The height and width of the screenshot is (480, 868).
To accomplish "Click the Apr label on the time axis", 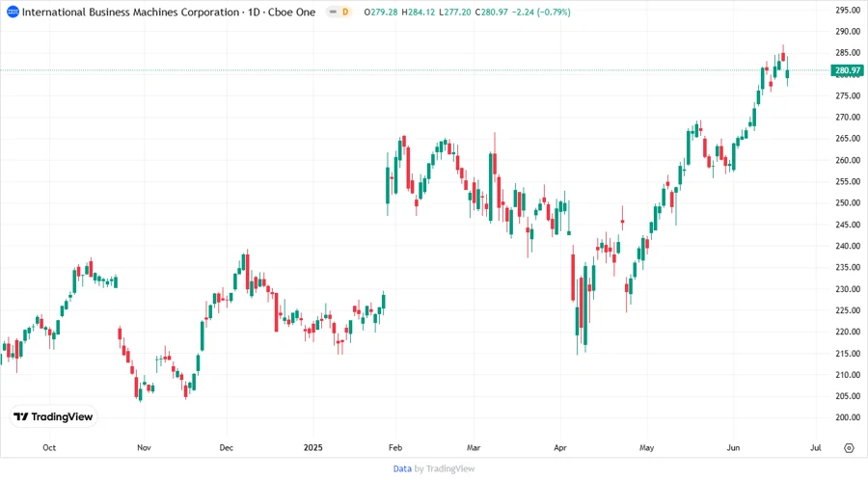I will tap(560, 447).
